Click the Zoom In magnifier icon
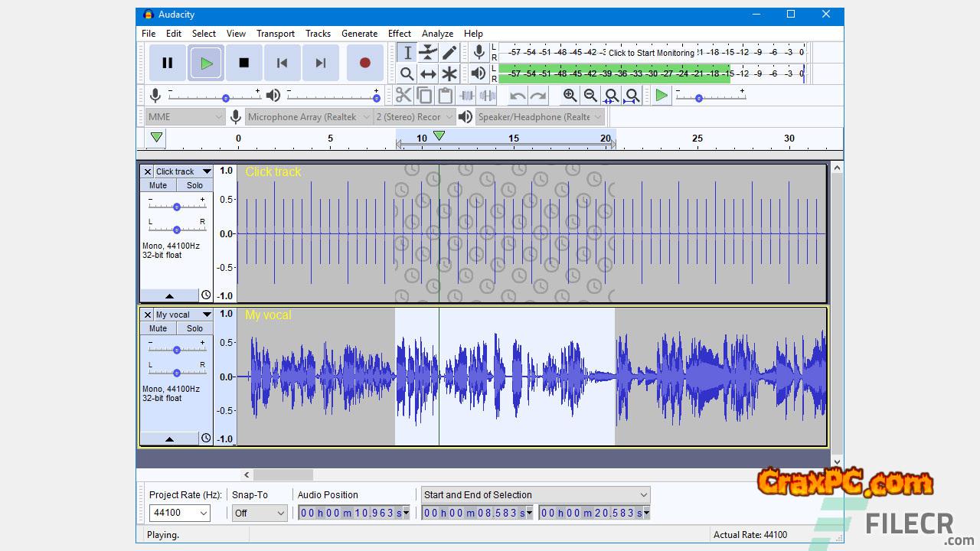 570,96
